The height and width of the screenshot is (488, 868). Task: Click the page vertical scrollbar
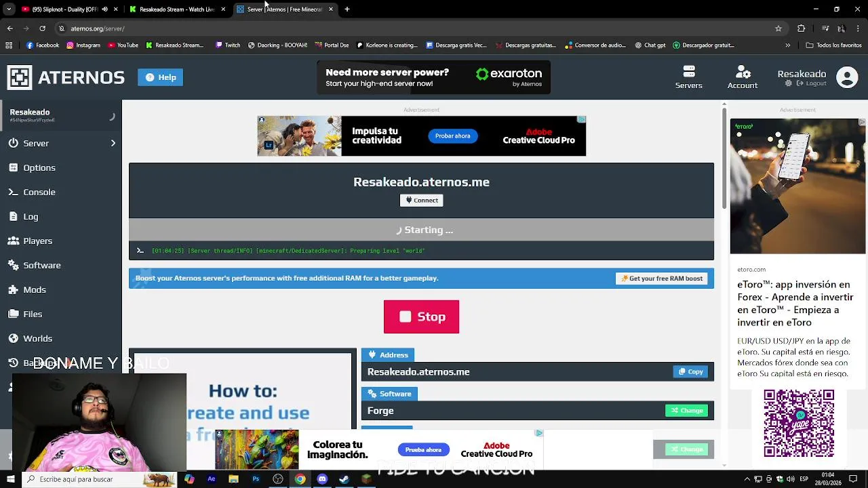[x=724, y=159]
